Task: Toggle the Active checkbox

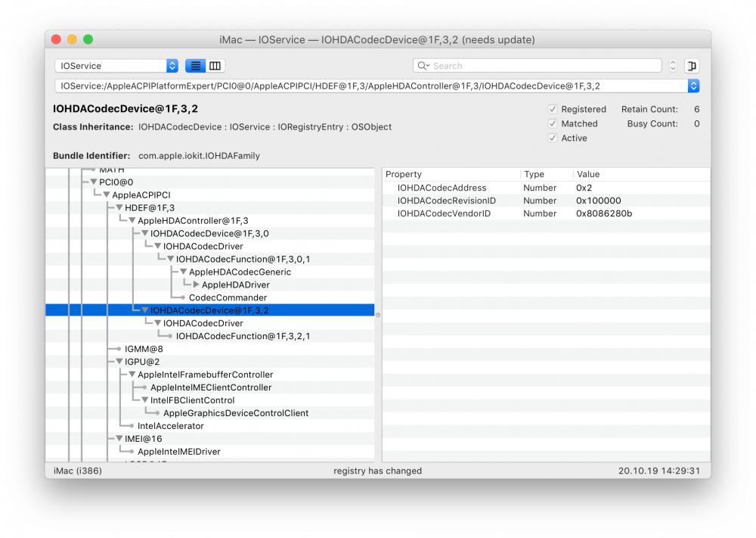Action: click(553, 138)
